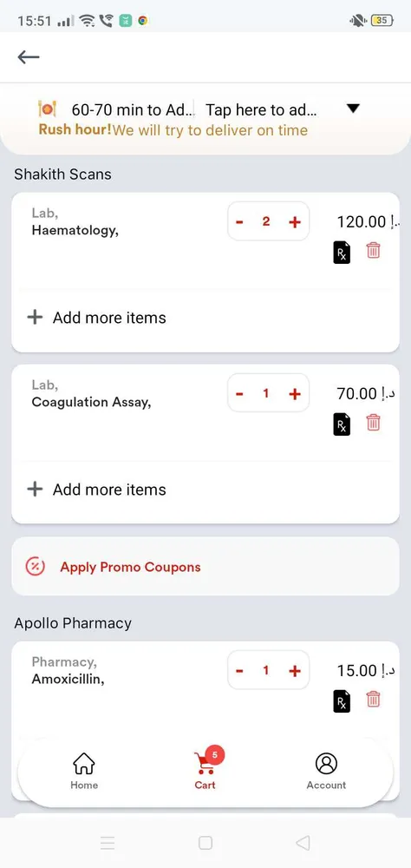
Task: Remove Coagulation Assay using trash icon
Action: point(374,423)
